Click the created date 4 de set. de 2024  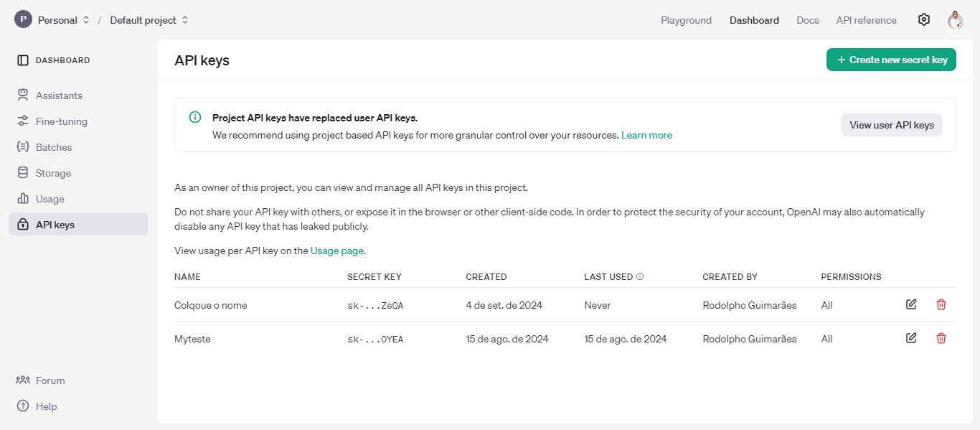pyautogui.click(x=504, y=305)
